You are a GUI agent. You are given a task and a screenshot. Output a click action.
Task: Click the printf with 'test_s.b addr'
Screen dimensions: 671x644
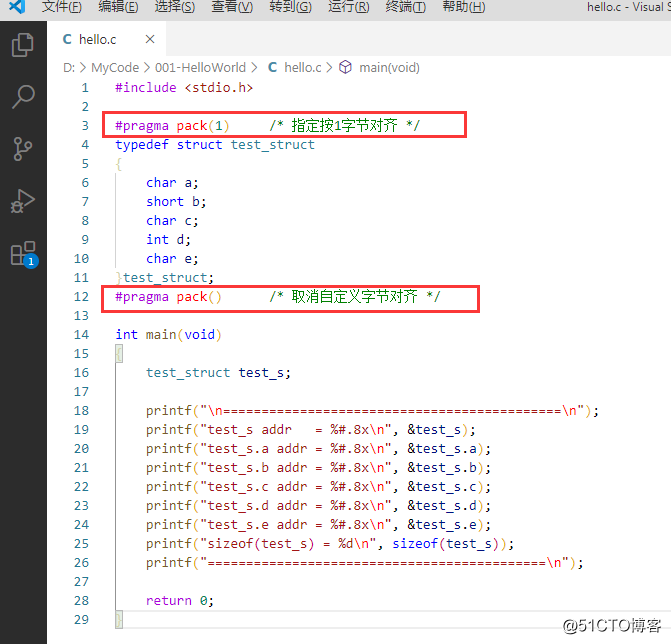click(x=318, y=468)
